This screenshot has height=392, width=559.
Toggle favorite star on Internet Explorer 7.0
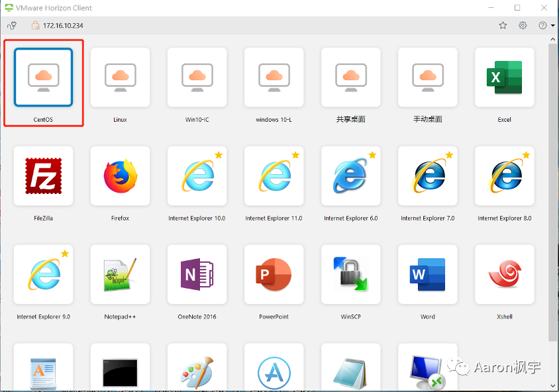pos(449,155)
